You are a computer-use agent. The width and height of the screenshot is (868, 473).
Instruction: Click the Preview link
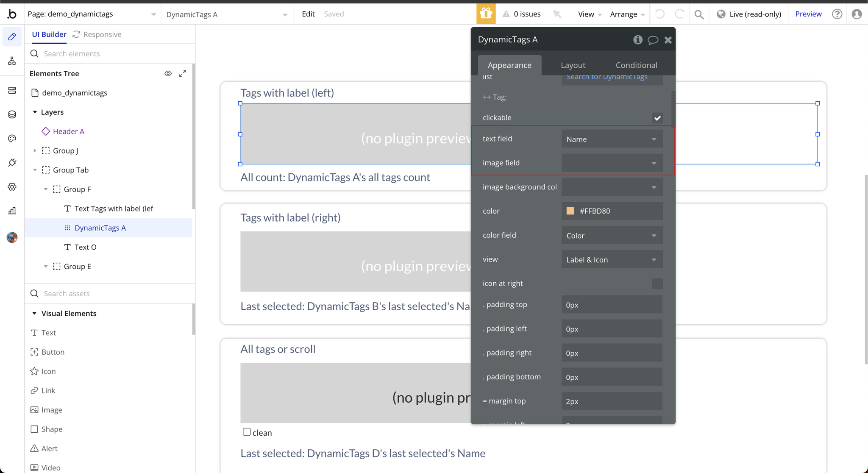pos(808,14)
